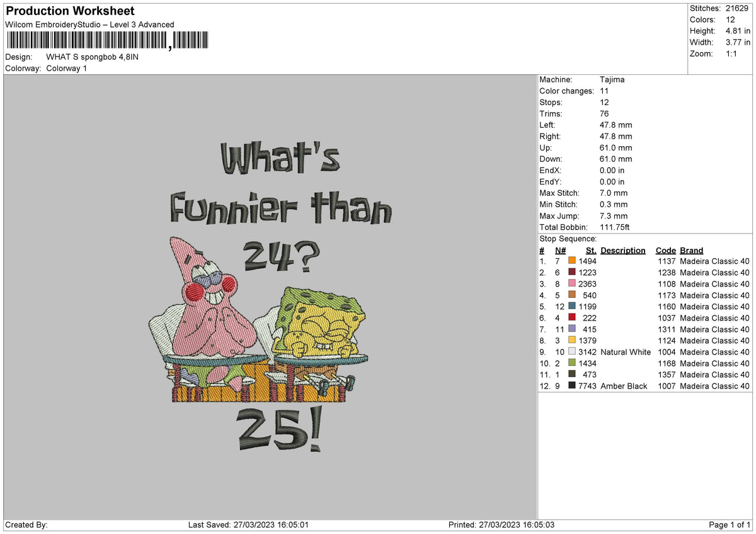Viewport: 756px width, 534px height.
Task: Click the 'Natural White' description
Action: tap(626, 352)
